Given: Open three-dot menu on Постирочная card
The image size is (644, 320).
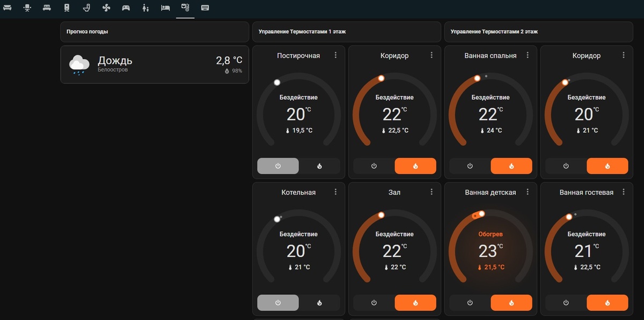Looking at the screenshot, I should 335,55.
